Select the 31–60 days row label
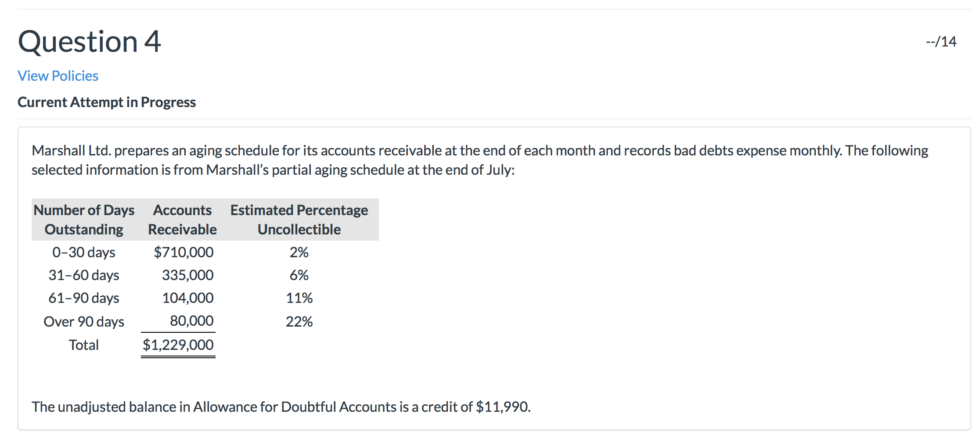 [x=84, y=275]
